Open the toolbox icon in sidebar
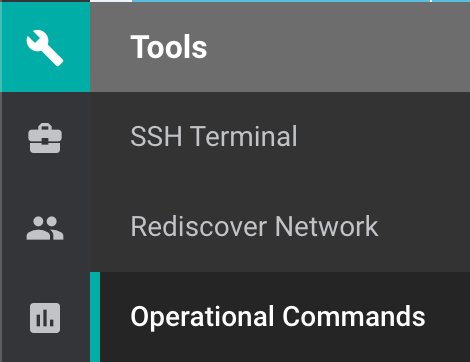This screenshot has height=362, width=470. tap(45, 138)
